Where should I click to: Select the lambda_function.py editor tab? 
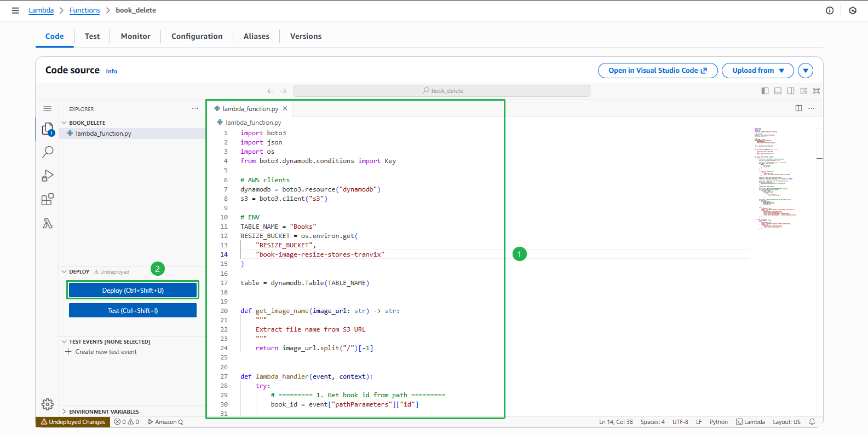pyautogui.click(x=250, y=108)
